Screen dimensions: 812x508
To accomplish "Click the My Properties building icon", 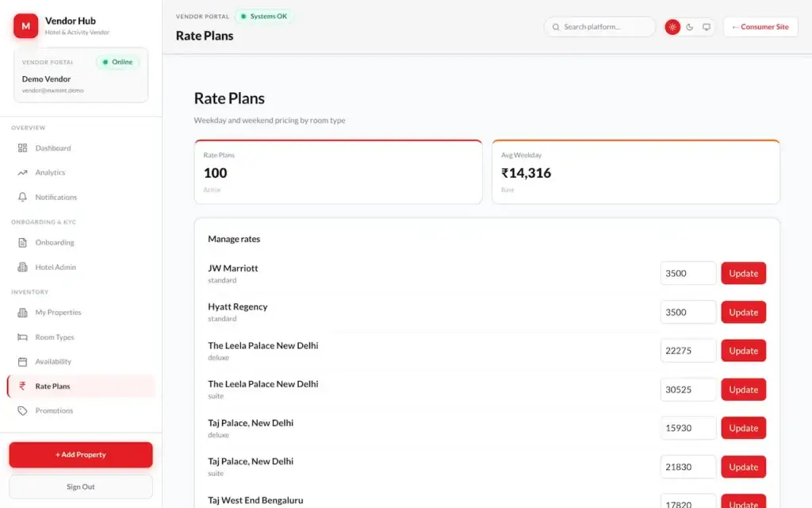I will [22, 313].
